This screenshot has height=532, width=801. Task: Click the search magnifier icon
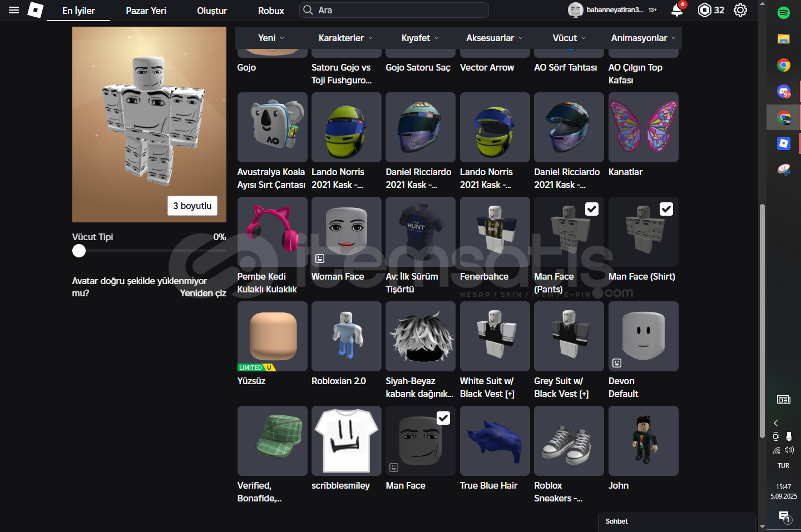(x=308, y=10)
